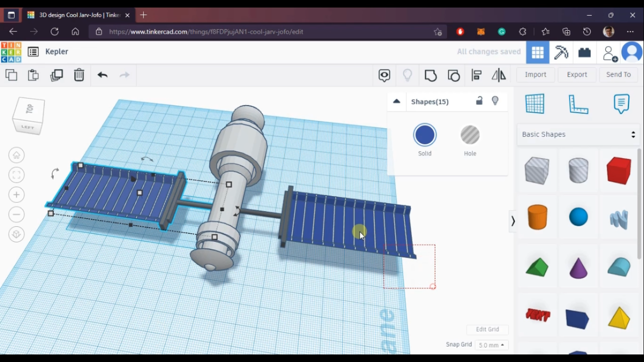Open the browser settings ellipsis menu
The width and height of the screenshot is (644, 362).
click(x=630, y=32)
